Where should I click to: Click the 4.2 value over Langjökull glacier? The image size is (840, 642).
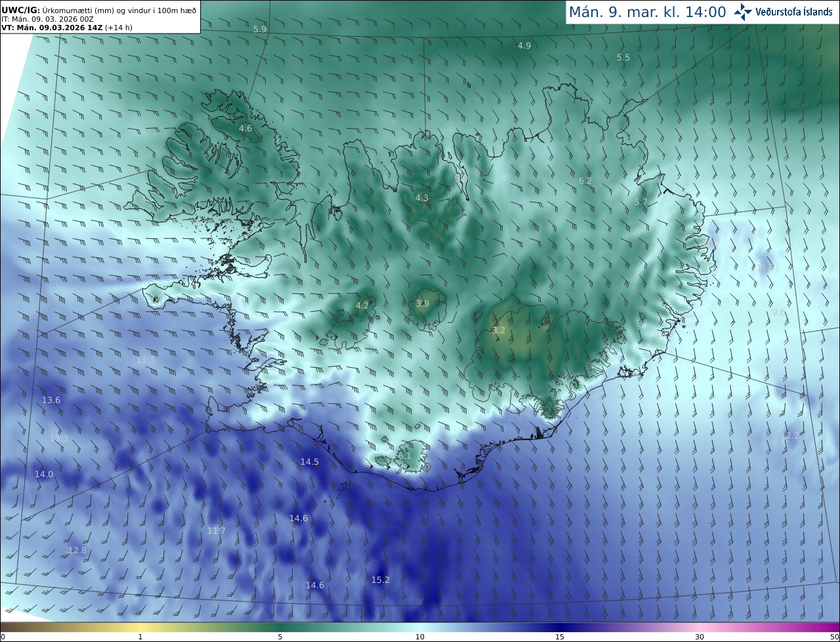click(362, 305)
